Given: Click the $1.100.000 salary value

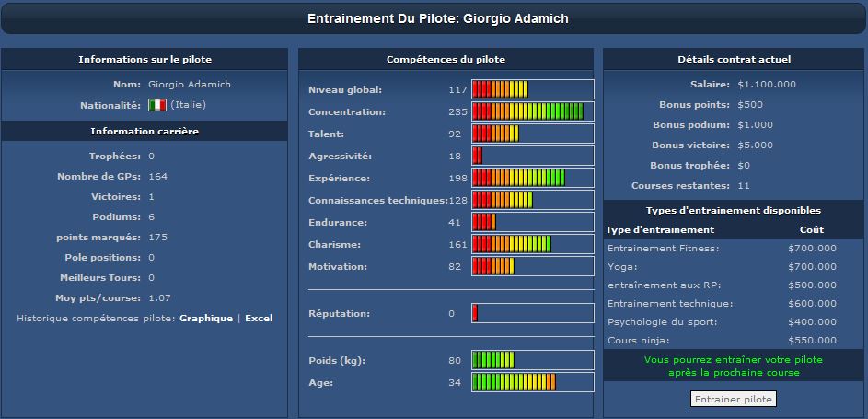Looking at the screenshot, I should pos(767,85).
